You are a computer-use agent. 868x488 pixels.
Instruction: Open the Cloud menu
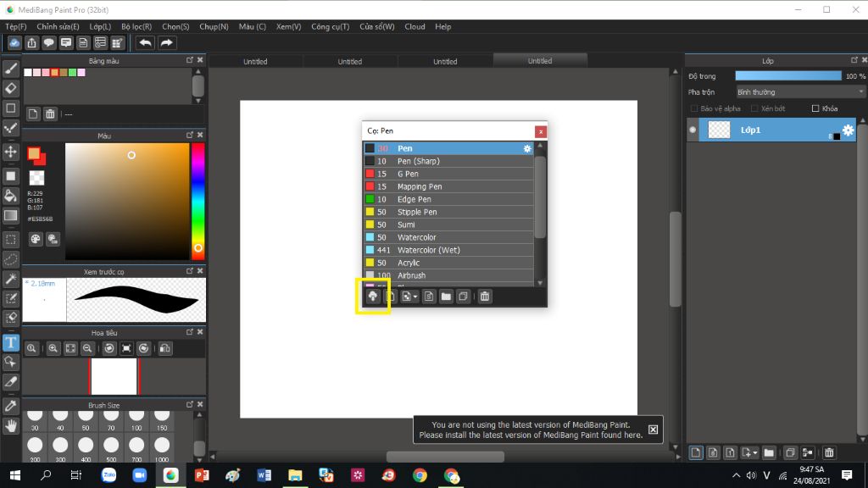tap(415, 26)
